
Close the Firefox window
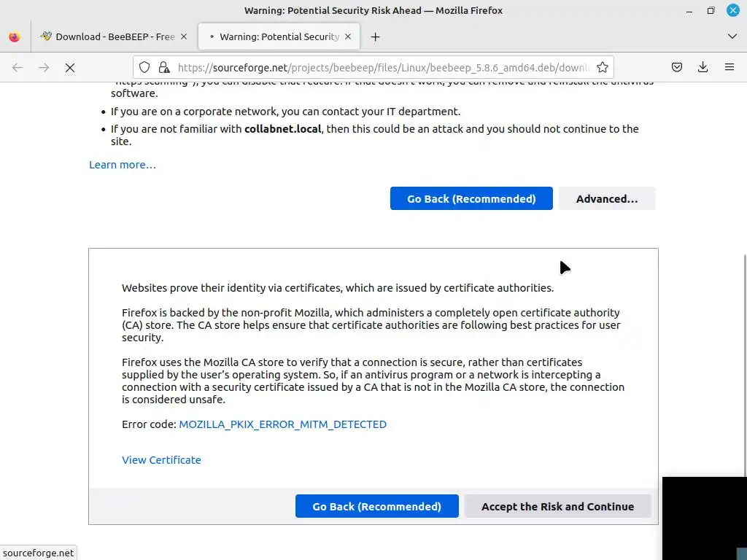[732, 10]
